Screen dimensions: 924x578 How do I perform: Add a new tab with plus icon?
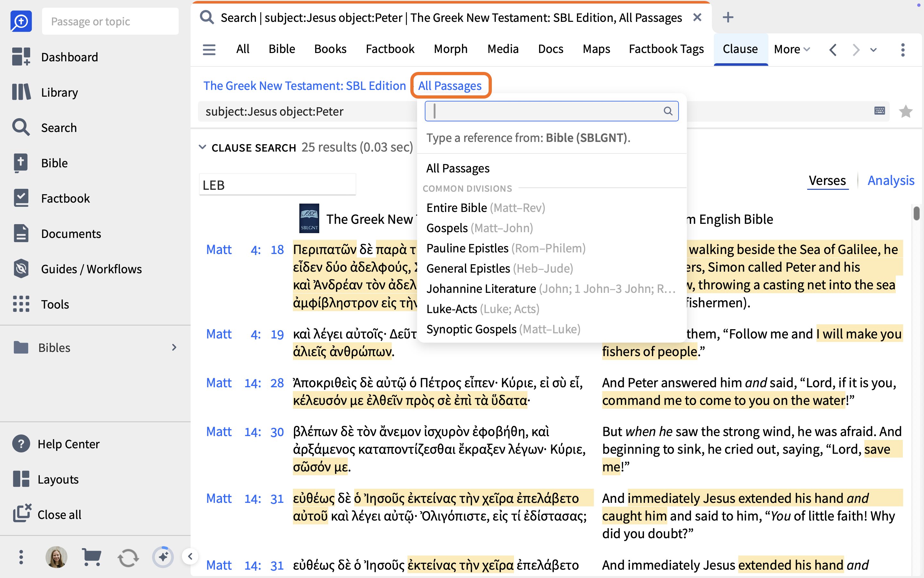[x=728, y=18]
